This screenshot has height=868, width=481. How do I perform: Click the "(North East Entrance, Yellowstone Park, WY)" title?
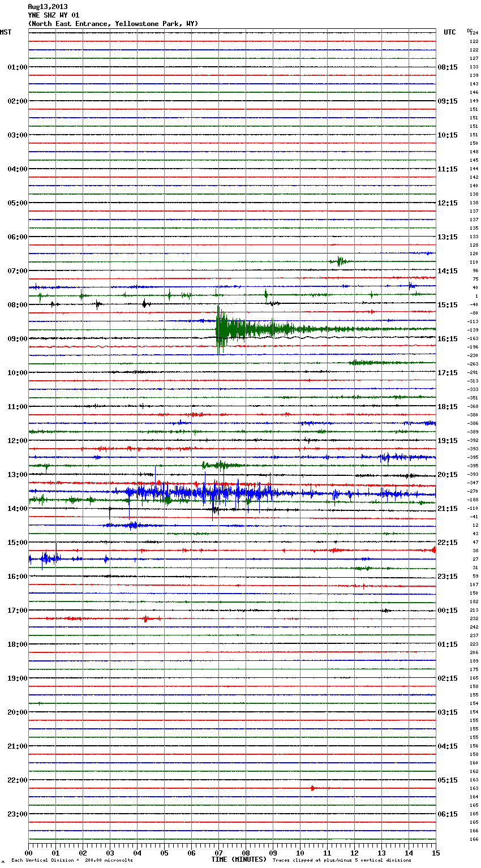tap(113, 24)
